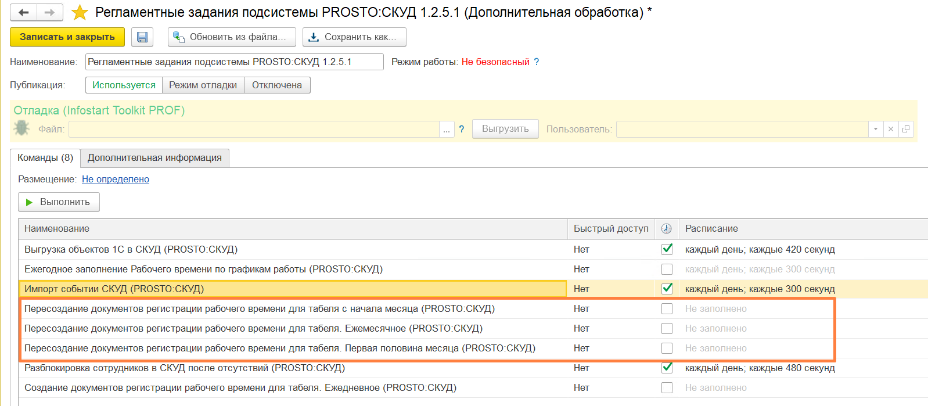Click the Не безопасный mode label
The image size is (928, 406).
[495, 62]
